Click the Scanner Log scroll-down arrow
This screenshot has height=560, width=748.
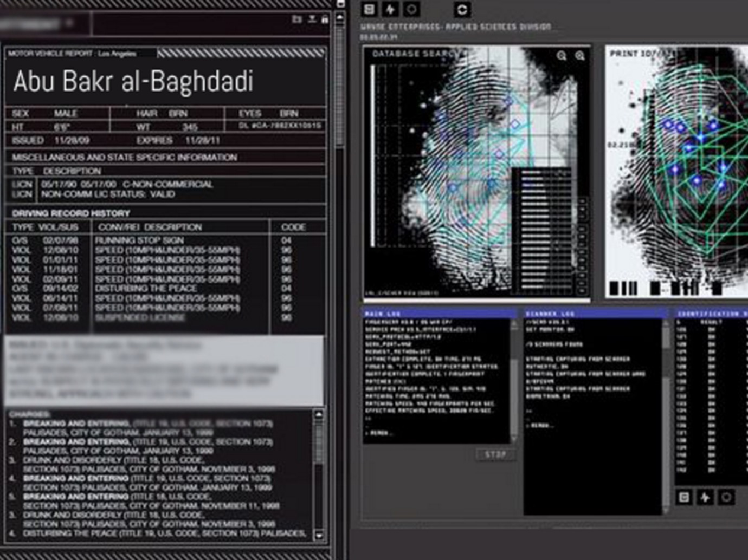click(666, 509)
